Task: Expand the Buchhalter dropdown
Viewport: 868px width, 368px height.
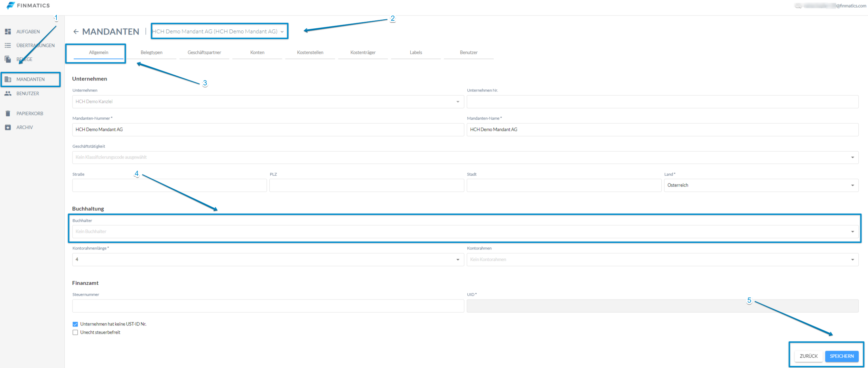Action: [x=465, y=232]
